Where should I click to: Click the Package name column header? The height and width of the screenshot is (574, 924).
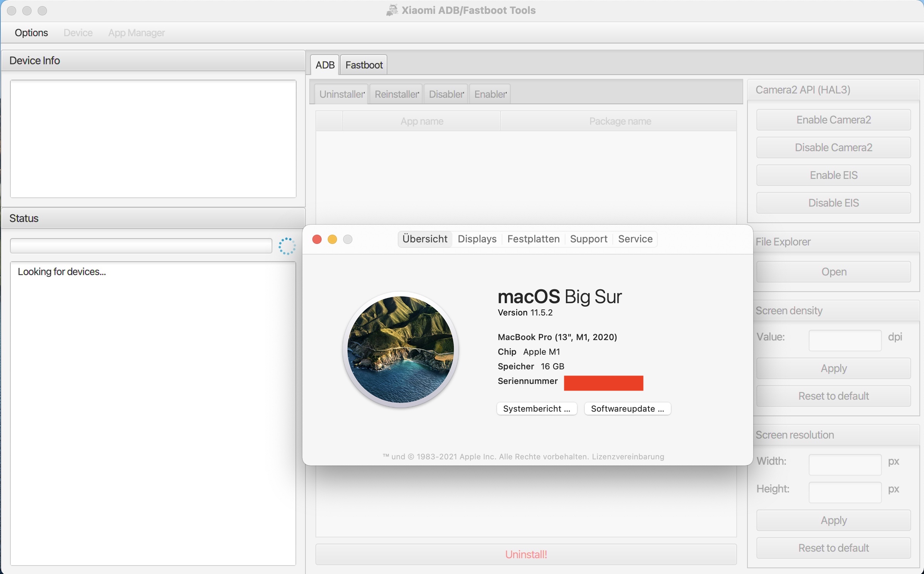620,121
